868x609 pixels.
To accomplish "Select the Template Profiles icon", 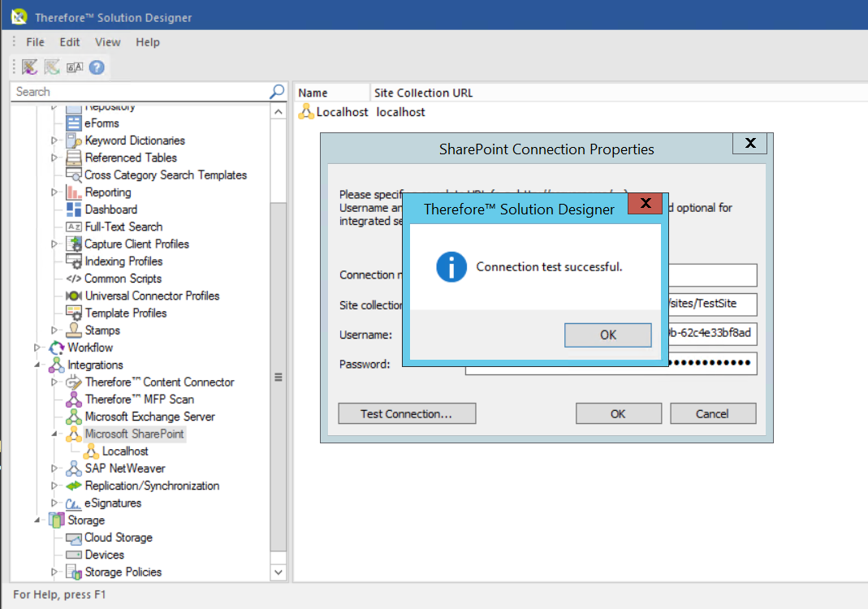I will [74, 313].
